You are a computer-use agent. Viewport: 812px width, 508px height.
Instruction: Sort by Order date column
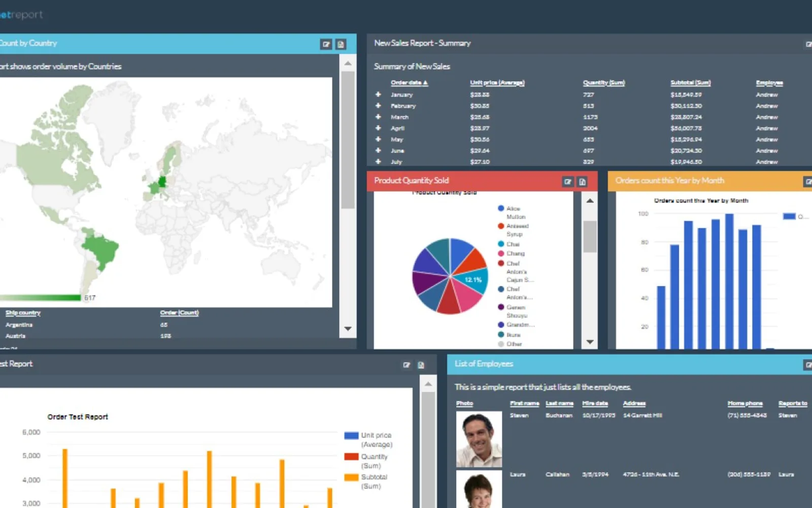[x=409, y=83]
